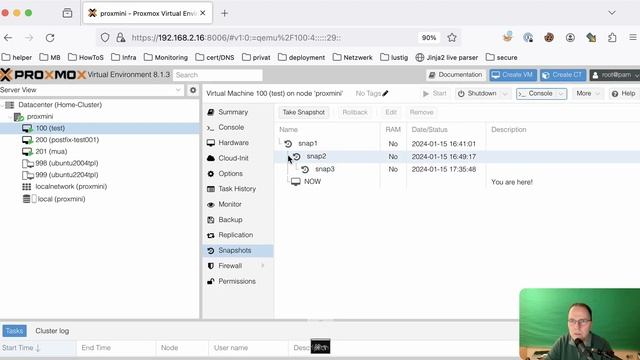640x360 pixels.
Task: Select local (proxmini) storage
Action: click(61, 199)
